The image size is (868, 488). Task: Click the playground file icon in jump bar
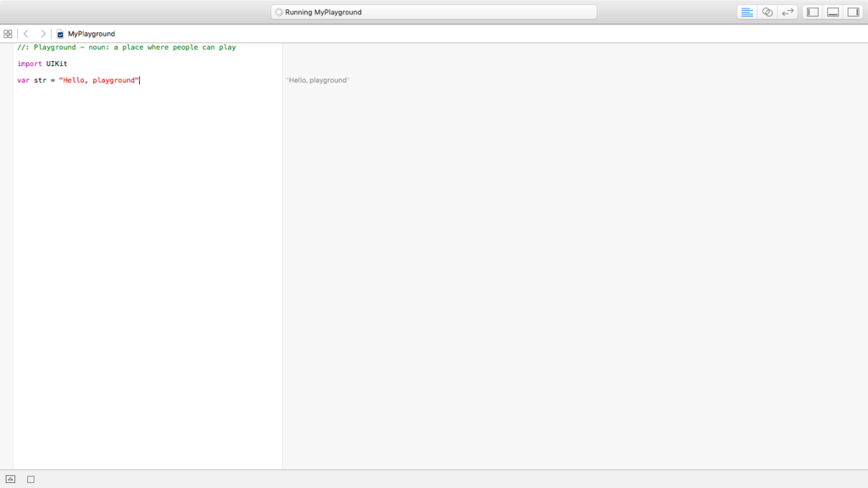pos(60,34)
